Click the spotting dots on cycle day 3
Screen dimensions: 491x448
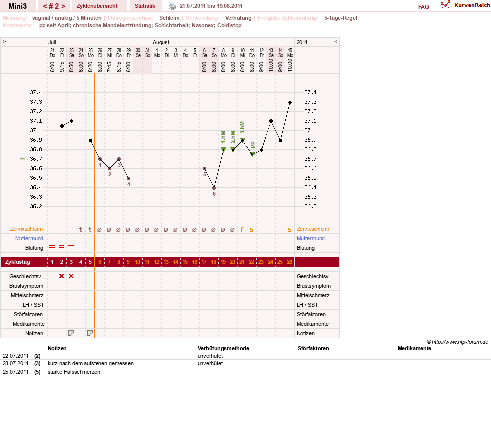click(71, 246)
